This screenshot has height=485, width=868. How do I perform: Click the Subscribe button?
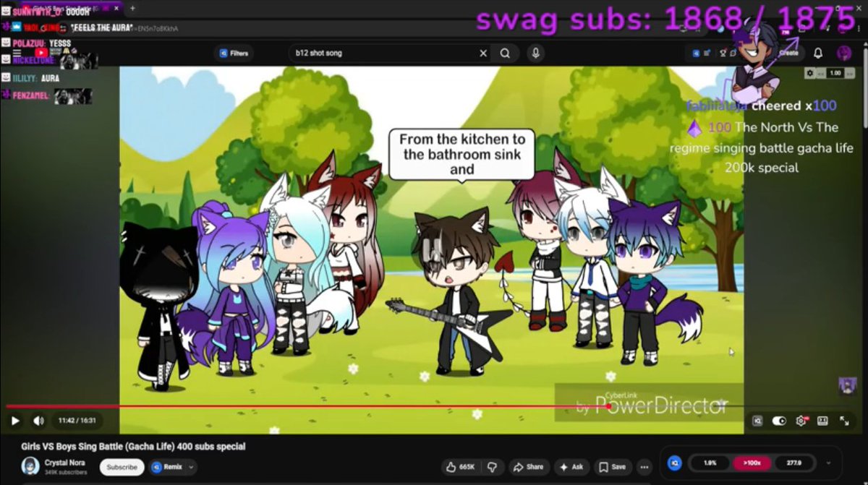(122, 467)
